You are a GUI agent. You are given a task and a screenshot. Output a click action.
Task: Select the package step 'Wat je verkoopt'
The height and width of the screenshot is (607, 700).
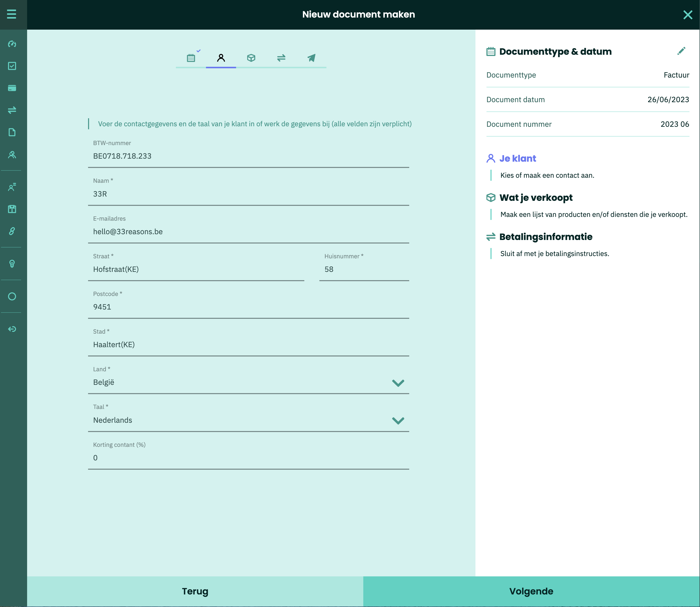251,58
